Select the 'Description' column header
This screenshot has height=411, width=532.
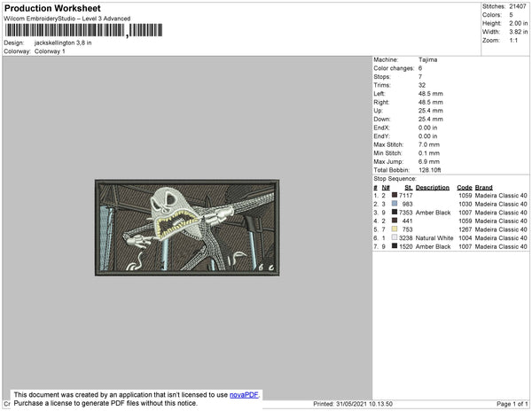coord(433,188)
